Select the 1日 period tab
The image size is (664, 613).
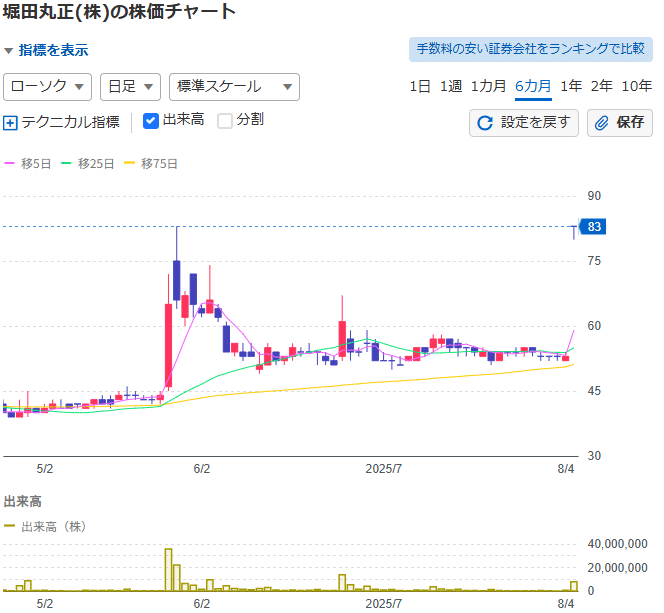[420, 86]
